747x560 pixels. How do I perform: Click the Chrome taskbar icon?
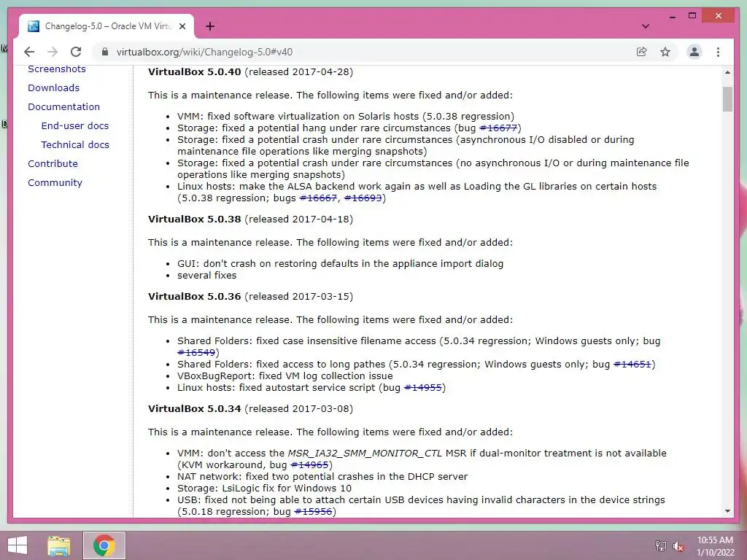click(x=104, y=545)
